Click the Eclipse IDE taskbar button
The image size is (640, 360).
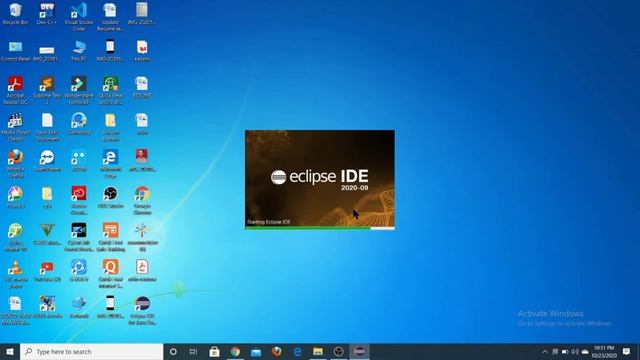pos(359,351)
